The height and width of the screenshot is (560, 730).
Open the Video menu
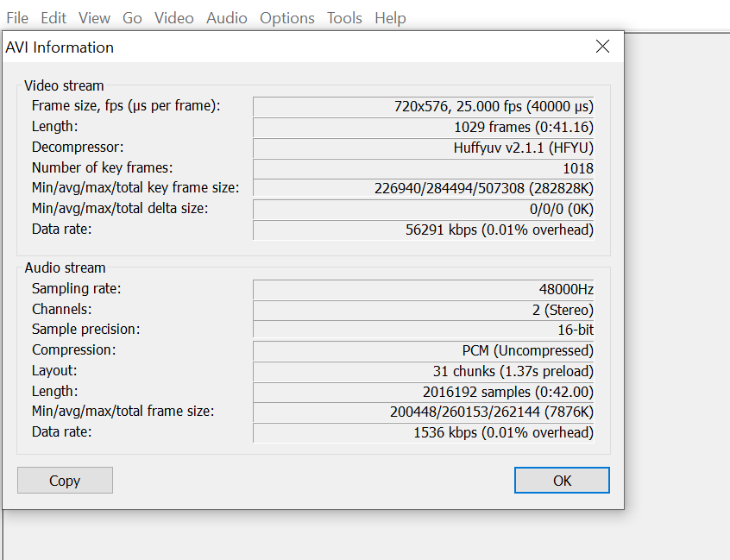(x=174, y=18)
